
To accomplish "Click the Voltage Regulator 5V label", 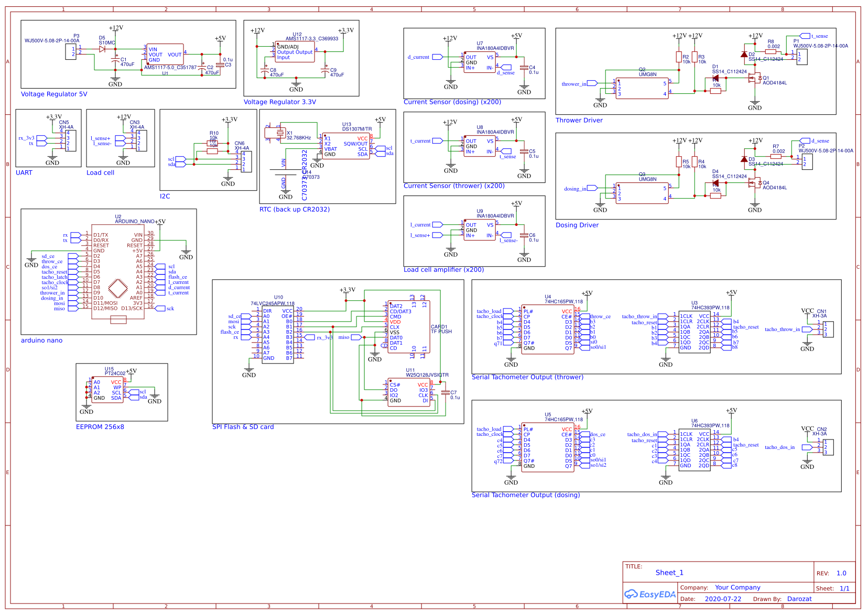I will (53, 94).
